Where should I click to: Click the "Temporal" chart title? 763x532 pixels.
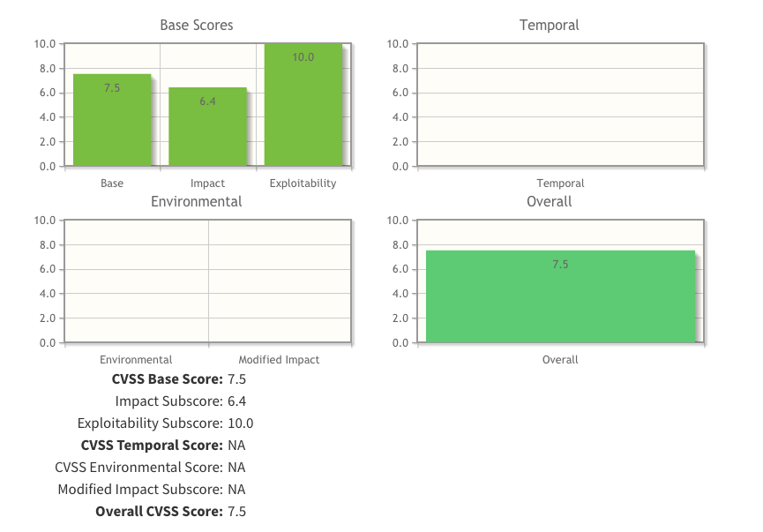point(550,26)
